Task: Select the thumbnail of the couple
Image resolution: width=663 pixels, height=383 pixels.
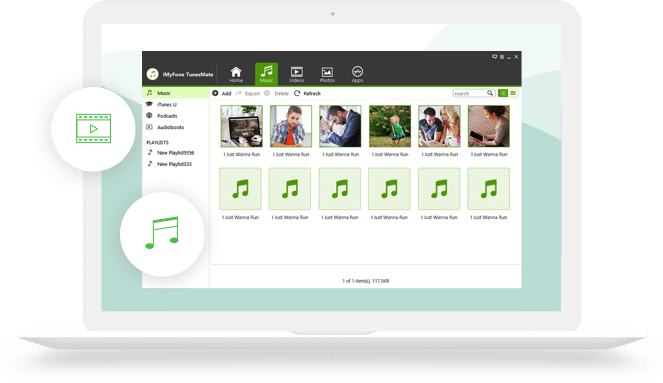Action: [439, 126]
